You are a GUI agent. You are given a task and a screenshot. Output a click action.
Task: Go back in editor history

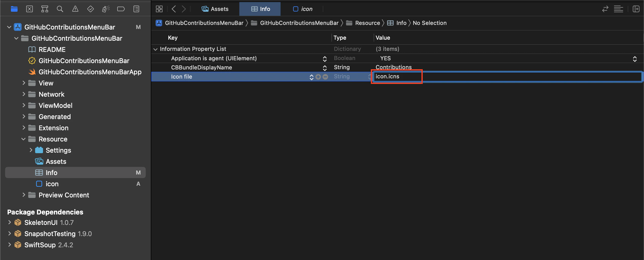tap(174, 9)
